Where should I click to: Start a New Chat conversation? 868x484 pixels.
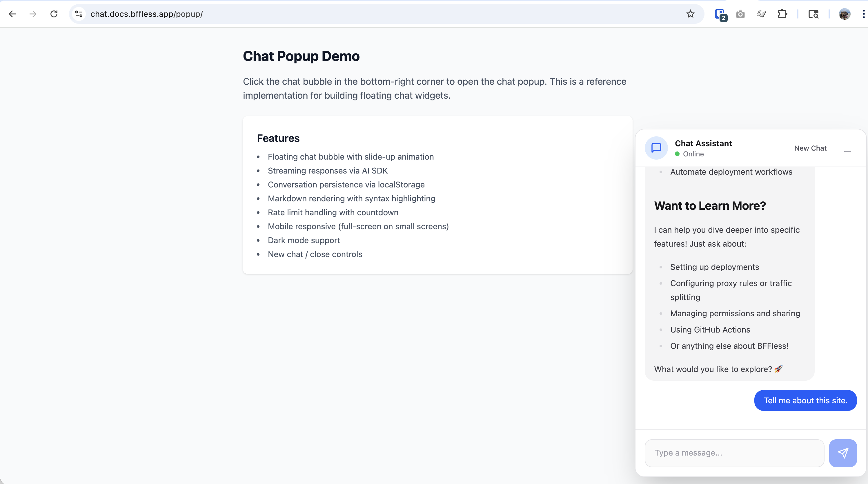point(810,148)
